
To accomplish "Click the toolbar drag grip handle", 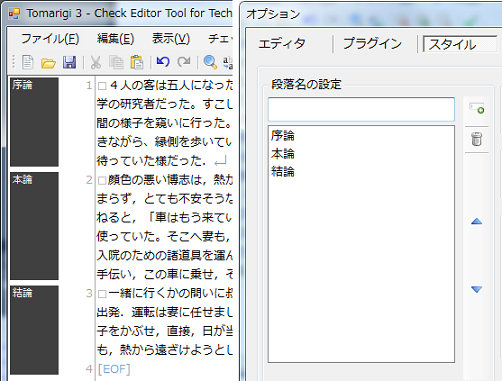I will point(14,62).
